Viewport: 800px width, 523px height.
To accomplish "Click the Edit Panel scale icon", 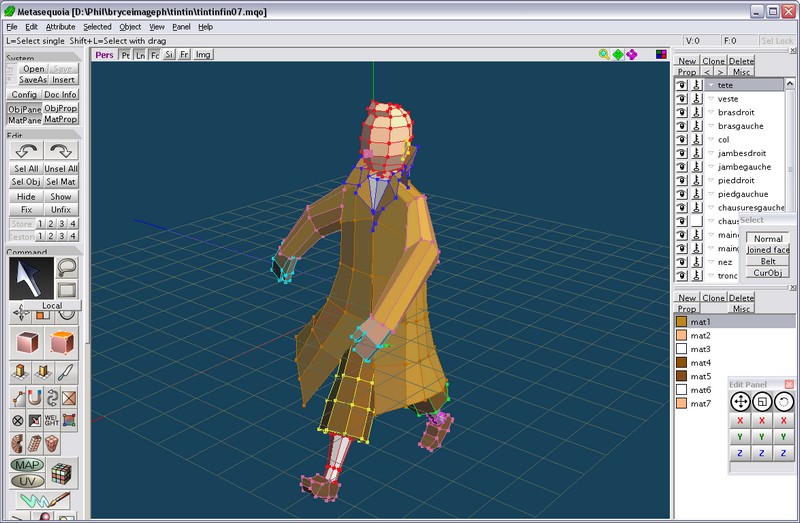I will click(762, 402).
